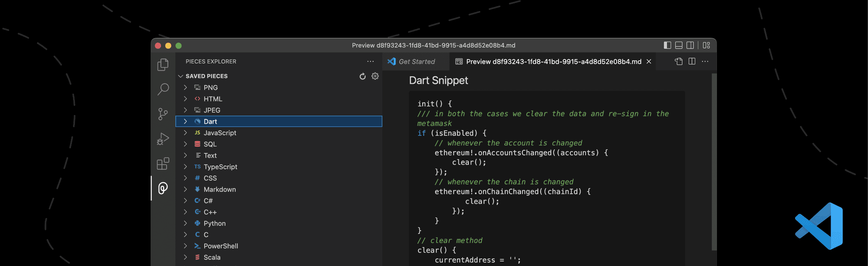The height and width of the screenshot is (266, 868).
Task: Split the editor to the right
Action: tap(692, 62)
